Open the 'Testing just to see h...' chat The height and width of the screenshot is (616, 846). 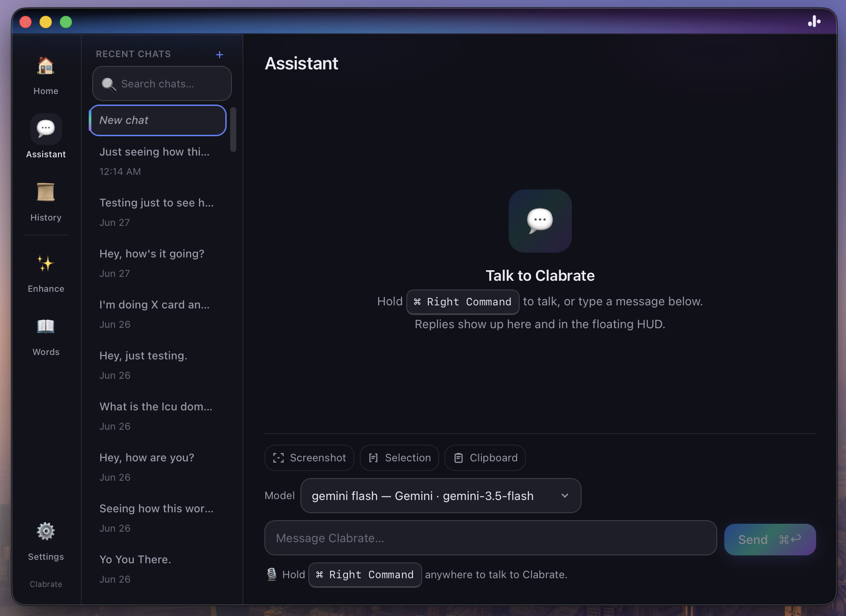pyautogui.click(x=158, y=212)
